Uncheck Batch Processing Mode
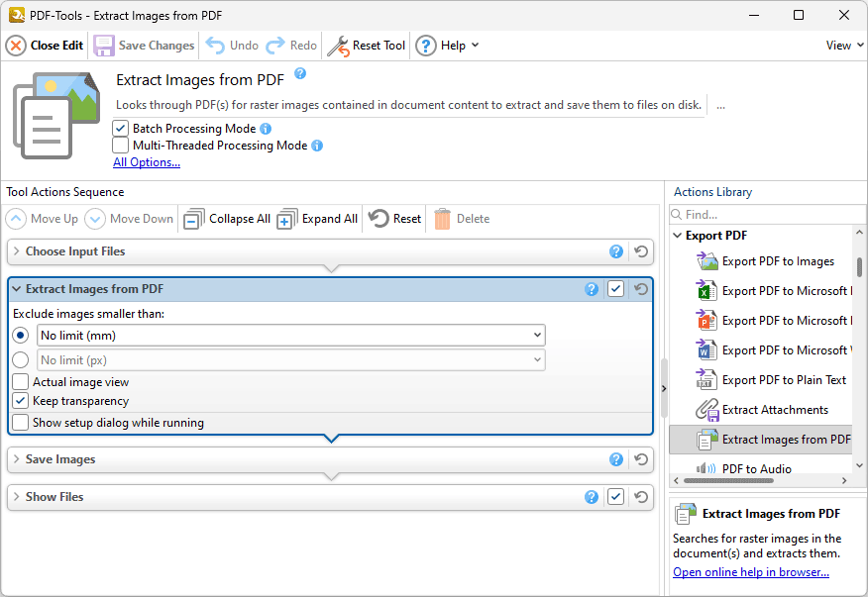868x597 pixels. (121, 129)
